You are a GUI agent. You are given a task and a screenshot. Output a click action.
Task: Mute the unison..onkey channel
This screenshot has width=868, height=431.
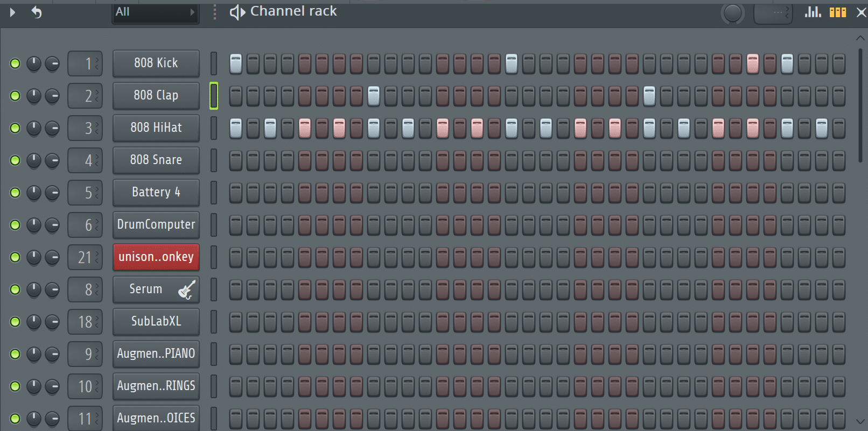15,257
